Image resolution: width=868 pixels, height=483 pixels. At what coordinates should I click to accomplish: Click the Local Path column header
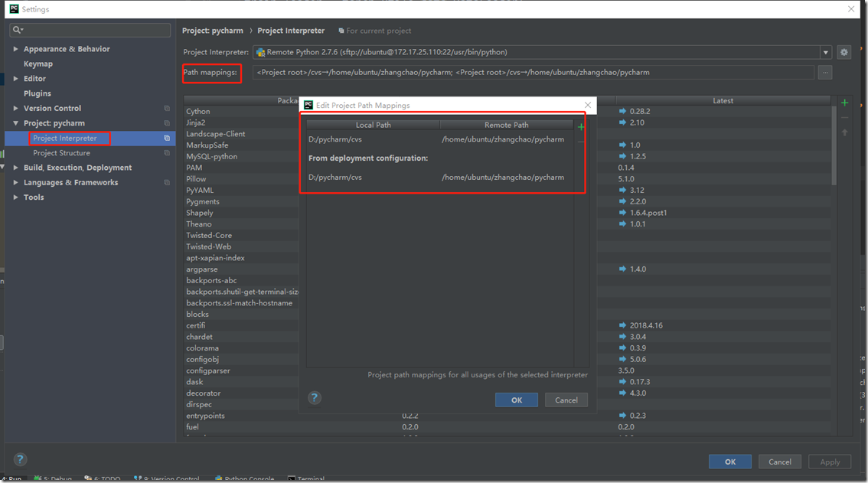pyautogui.click(x=373, y=125)
